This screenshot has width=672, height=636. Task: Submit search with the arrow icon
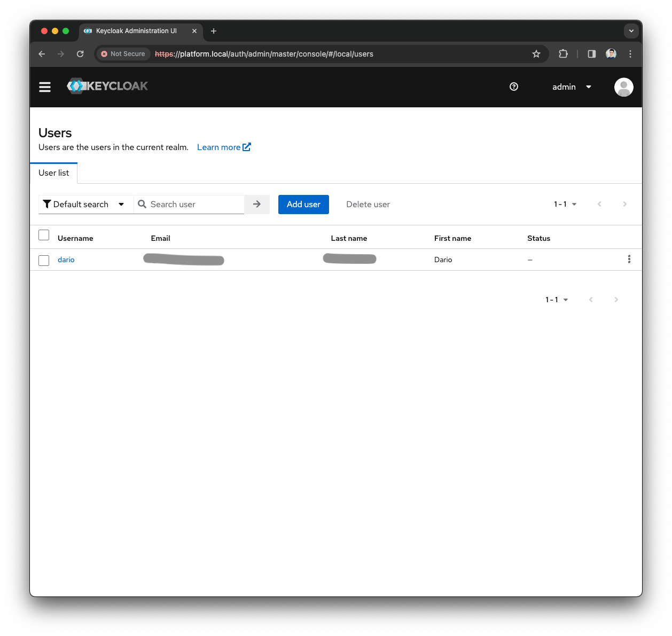point(257,204)
